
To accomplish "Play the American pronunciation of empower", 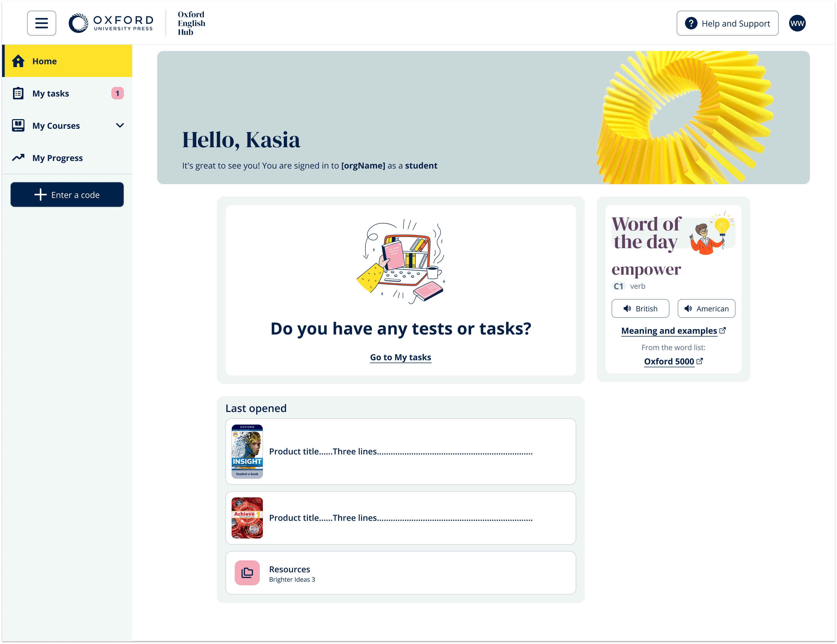I will (706, 308).
